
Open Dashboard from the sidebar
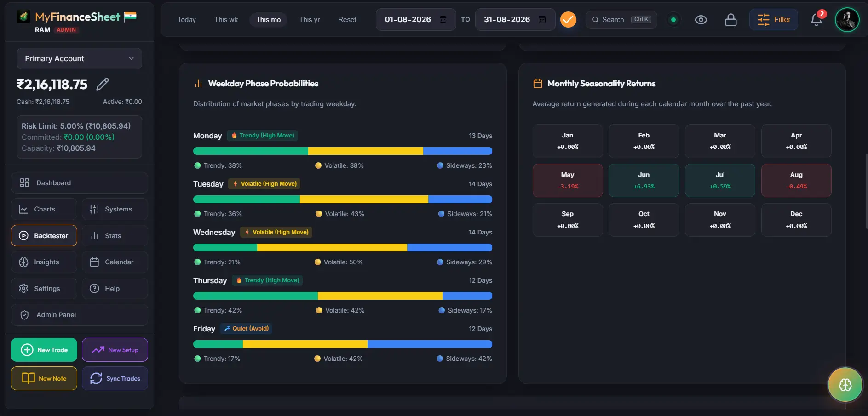click(79, 183)
